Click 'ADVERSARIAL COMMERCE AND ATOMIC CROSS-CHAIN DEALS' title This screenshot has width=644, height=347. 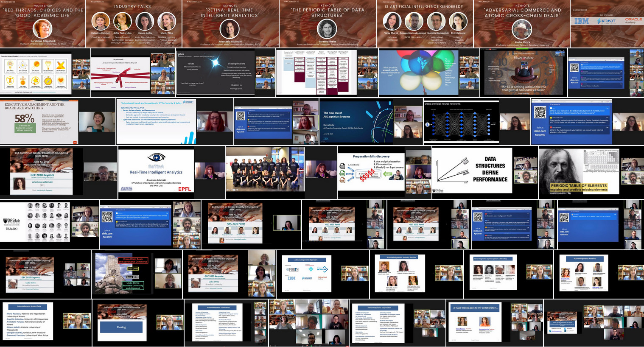523,13
